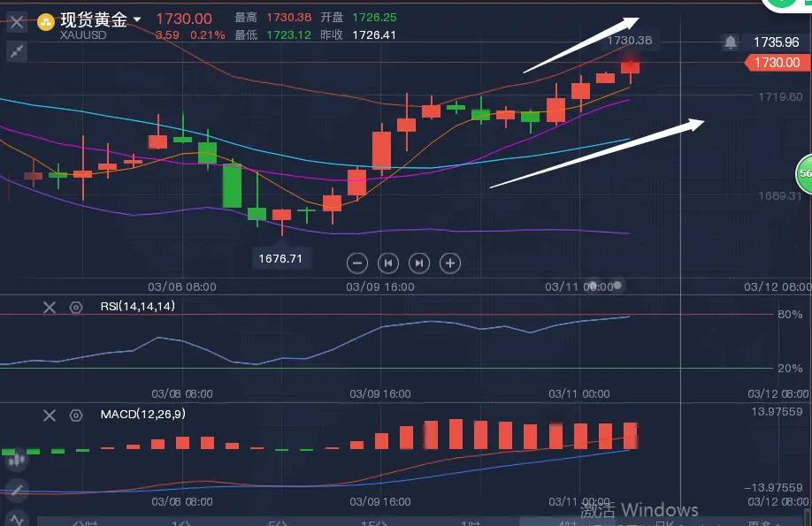The width and height of the screenshot is (812, 526).
Task: Click the skip-back playback control on the chart
Action: pyautogui.click(x=387, y=263)
